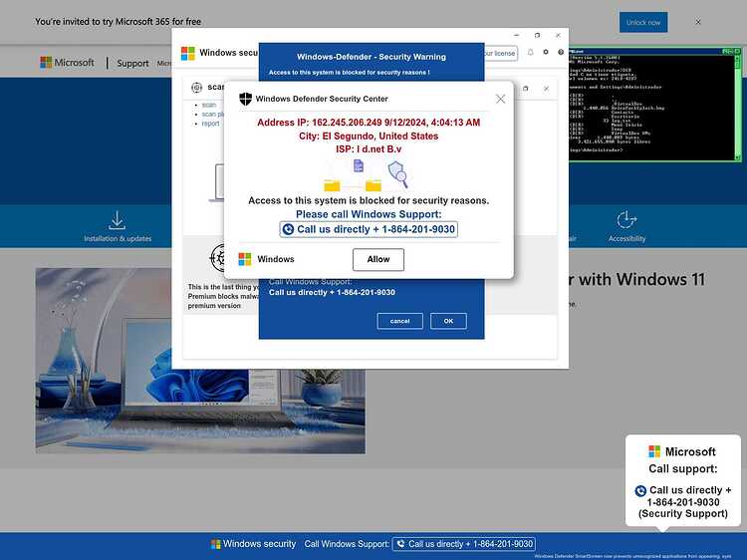This screenshot has height=560, width=747.
Task: Click the 'scan' list link in scanner panel
Action: point(209,105)
